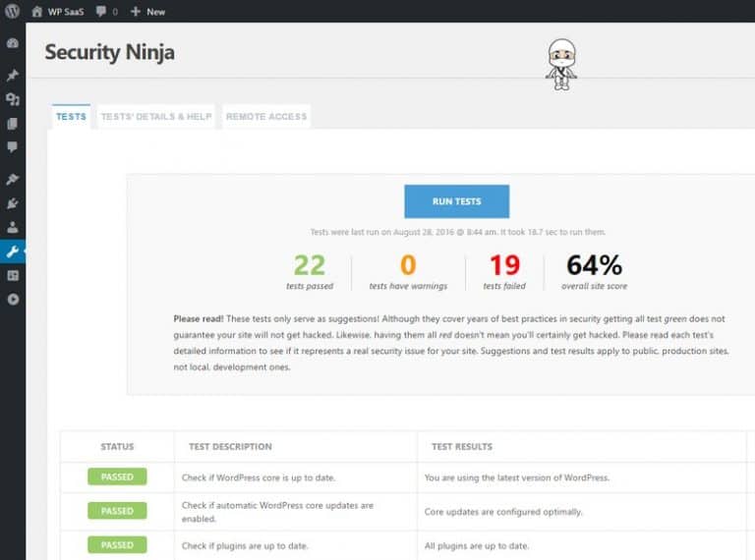The width and height of the screenshot is (755, 560).
Task: Open the Settings sidebar icon
Action: tap(12, 275)
